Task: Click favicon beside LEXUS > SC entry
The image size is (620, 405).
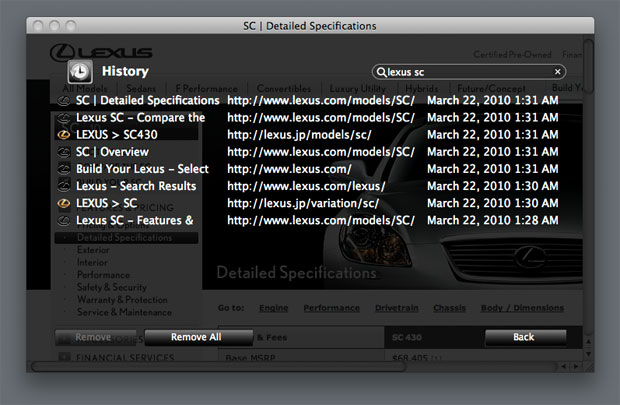Action: [x=64, y=203]
